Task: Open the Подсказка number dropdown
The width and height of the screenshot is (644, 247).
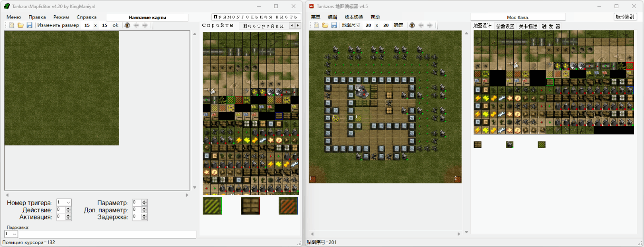Action: [11, 234]
